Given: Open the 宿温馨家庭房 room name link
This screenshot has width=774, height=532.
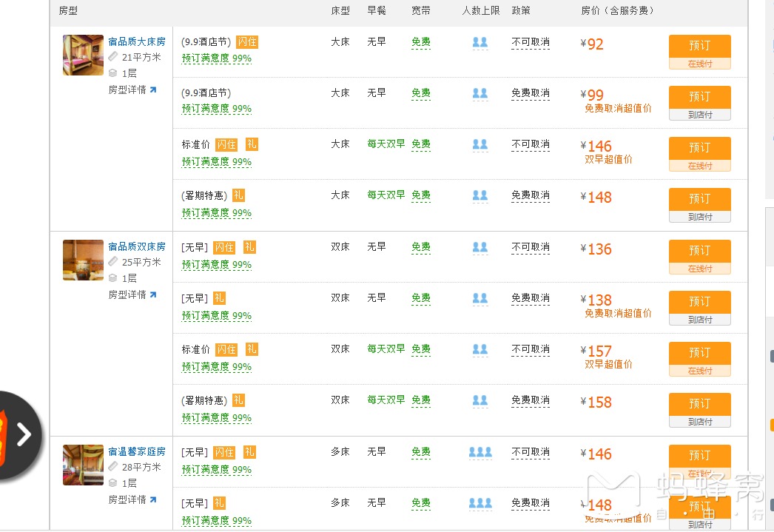Looking at the screenshot, I should (137, 451).
